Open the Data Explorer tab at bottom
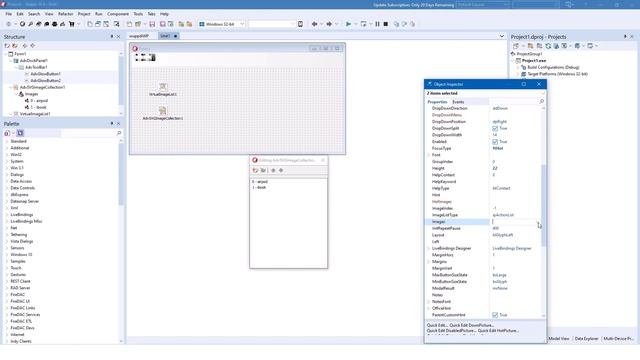Screen dimensions: 640x360 point(586,339)
